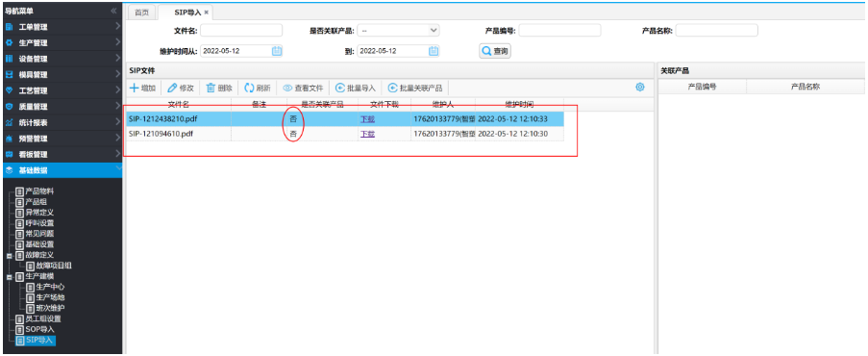This screenshot has width=868, height=356.
Task: Select the row SIP-121094610.pdf
Action: tap(345, 134)
